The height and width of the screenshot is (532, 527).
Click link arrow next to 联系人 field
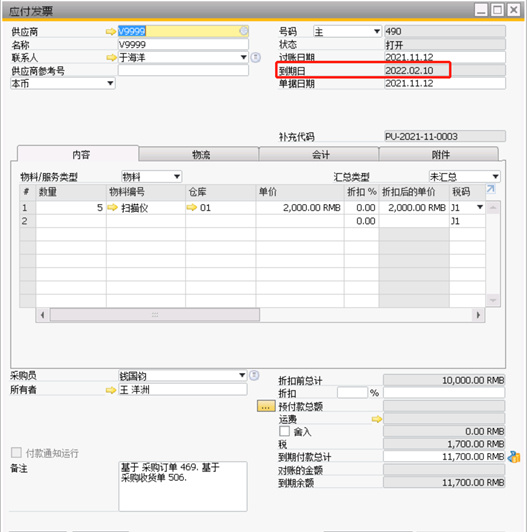pyautogui.click(x=111, y=58)
